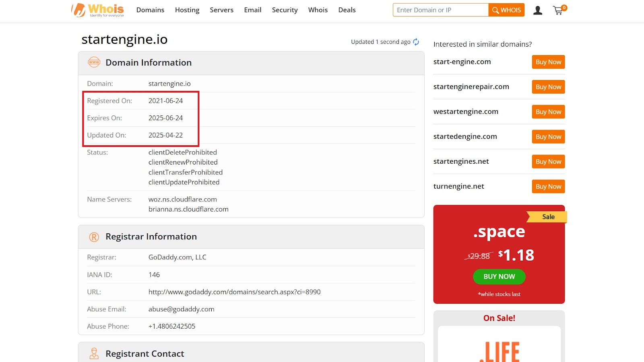Select updated date 2025-04-22
Viewport: 644px width, 362px height.
point(165,136)
